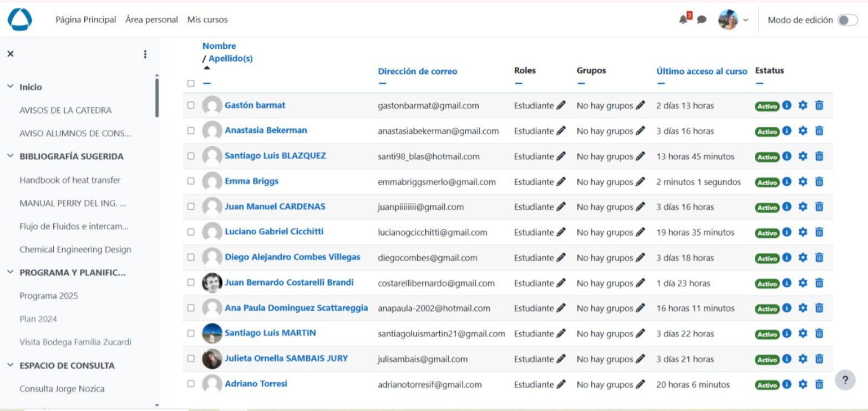Collapse the ESPACIO DE CONSULTA section

pos(10,366)
